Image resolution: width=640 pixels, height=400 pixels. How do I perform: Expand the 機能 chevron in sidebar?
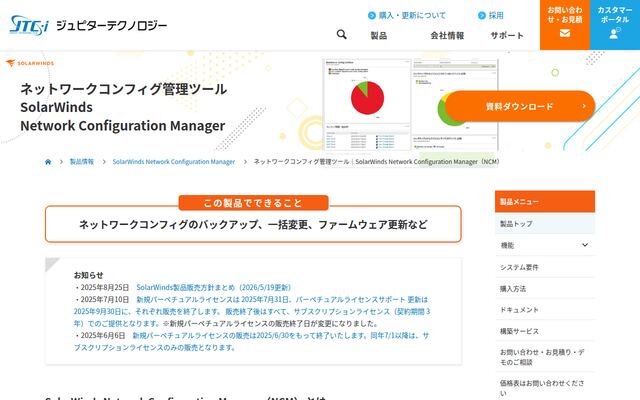click(x=585, y=245)
